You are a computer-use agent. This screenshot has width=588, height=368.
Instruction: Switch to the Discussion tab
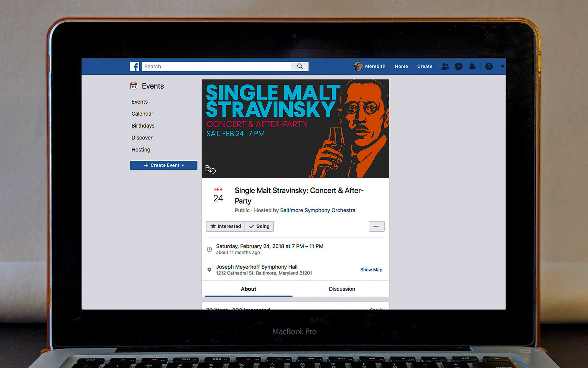coord(342,289)
